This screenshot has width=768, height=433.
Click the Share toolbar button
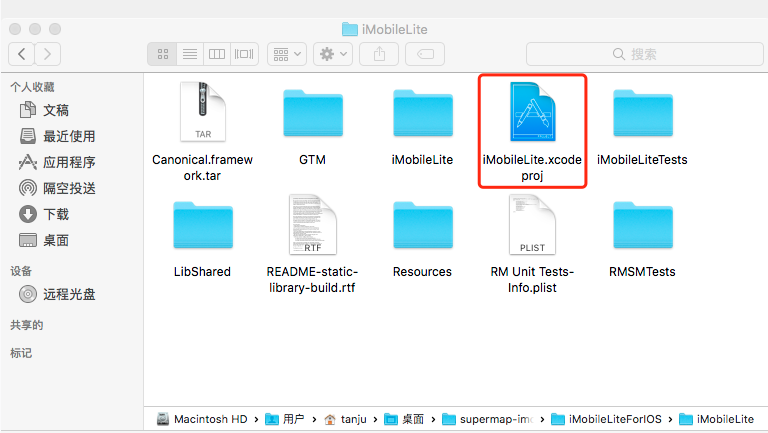379,54
